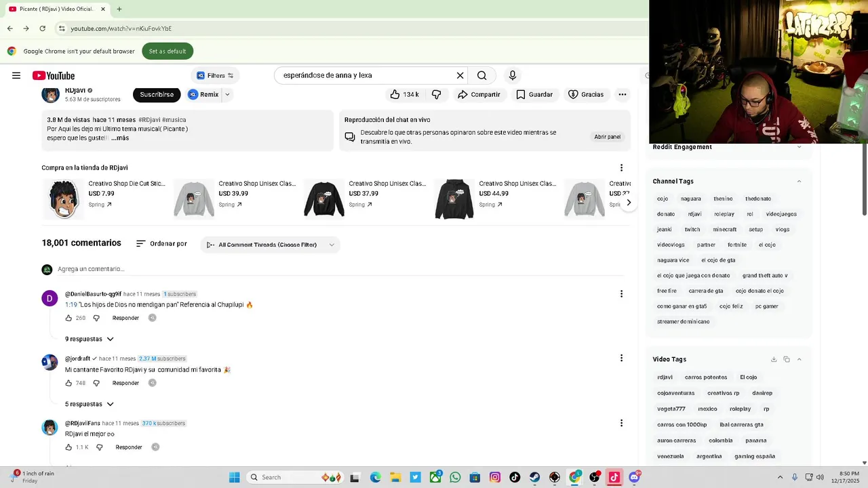Expand 5 respuestas under jordraft comment
This screenshot has height=488, width=868.
click(x=90, y=404)
